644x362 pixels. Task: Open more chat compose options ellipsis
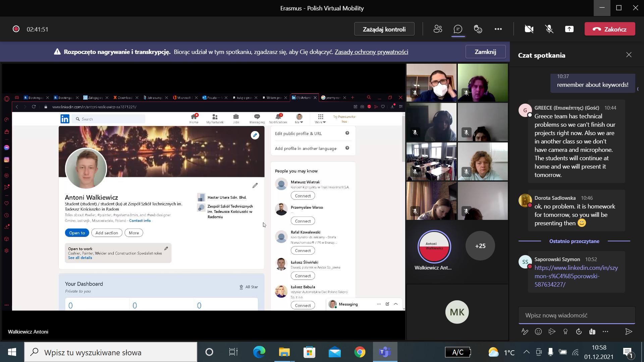605,331
